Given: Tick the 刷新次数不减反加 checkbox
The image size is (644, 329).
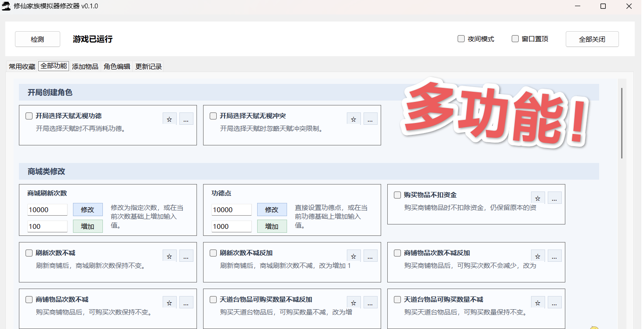Looking at the screenshot, I should click(x=213, y=253).
